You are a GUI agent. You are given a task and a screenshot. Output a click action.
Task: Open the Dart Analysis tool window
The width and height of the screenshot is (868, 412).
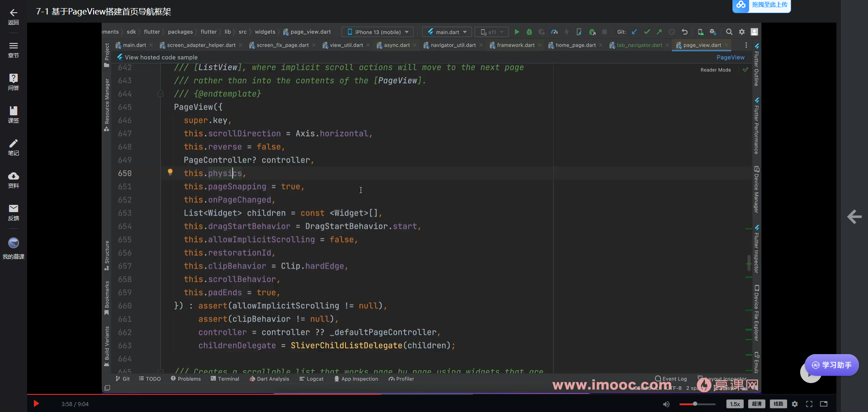(269, 379)
